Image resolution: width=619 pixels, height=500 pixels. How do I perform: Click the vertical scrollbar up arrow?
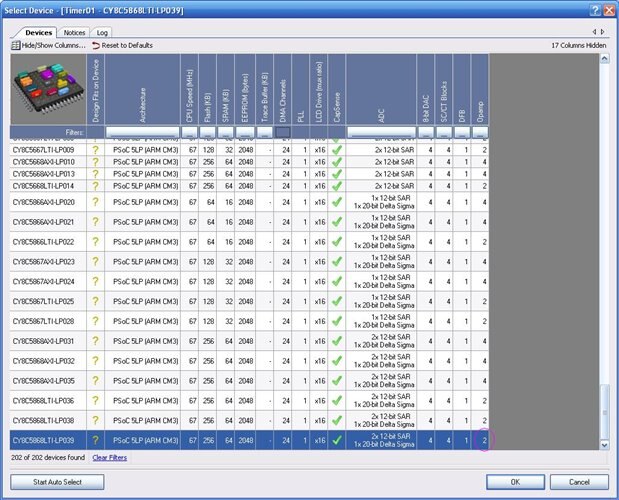point(603,59)
